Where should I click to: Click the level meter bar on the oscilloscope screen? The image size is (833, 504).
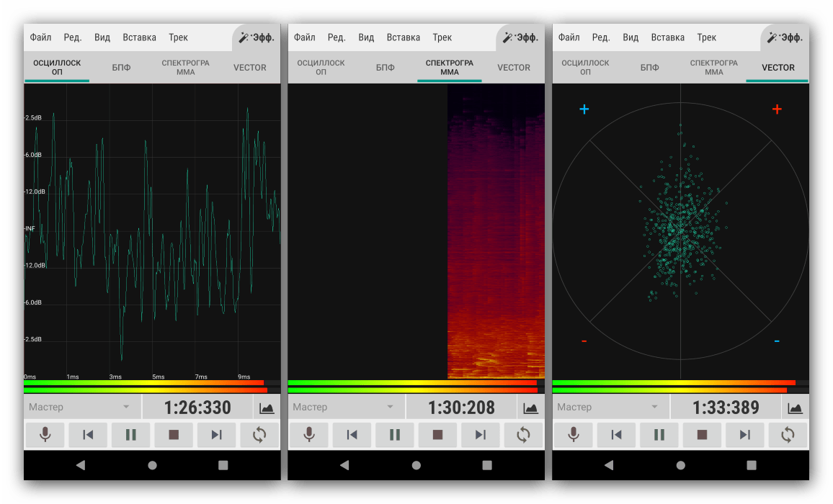(144, 387)
